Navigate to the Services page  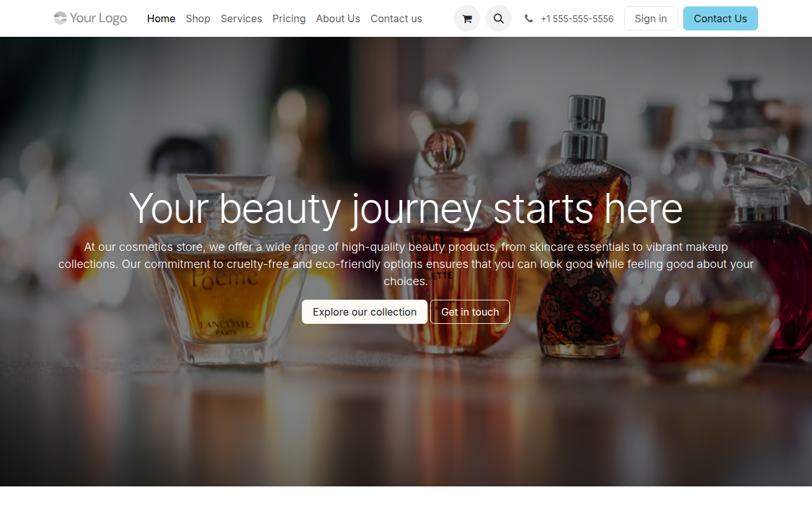coord(241,18)
